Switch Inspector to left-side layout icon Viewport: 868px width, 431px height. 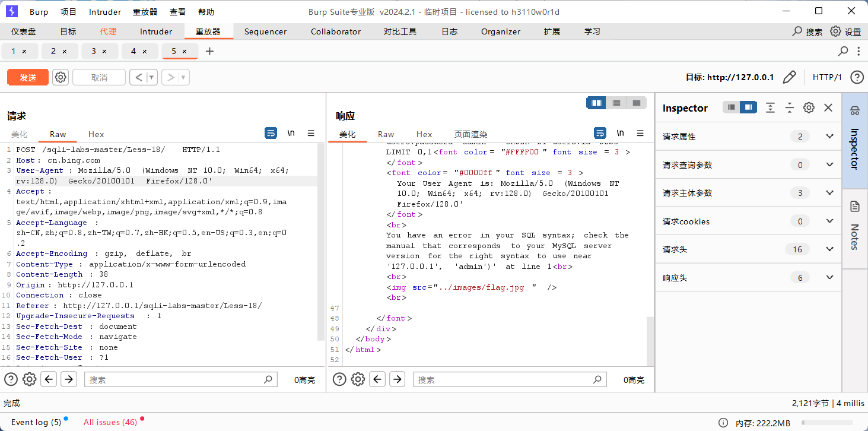(x=731, y=107)
